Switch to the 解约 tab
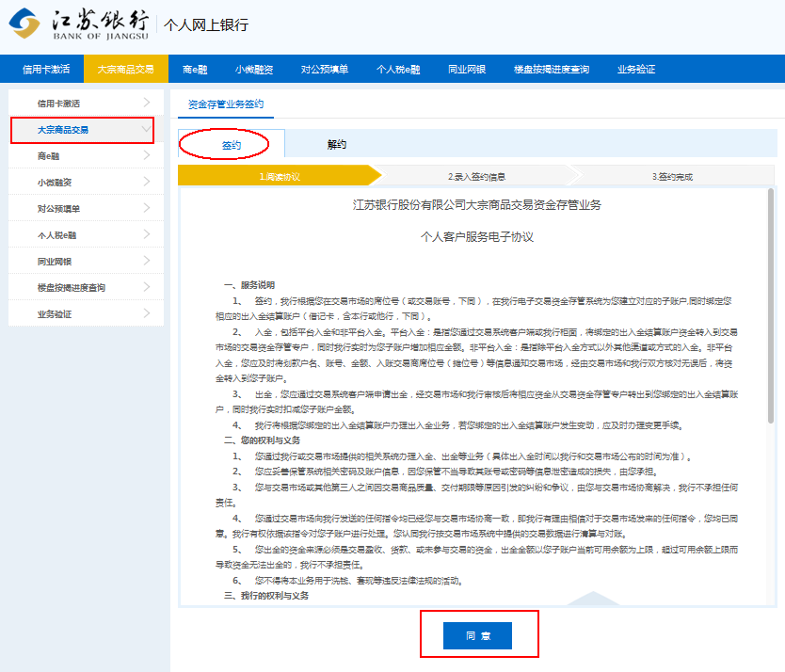Viewport: 785px width, 672px height. pos(336,144)
